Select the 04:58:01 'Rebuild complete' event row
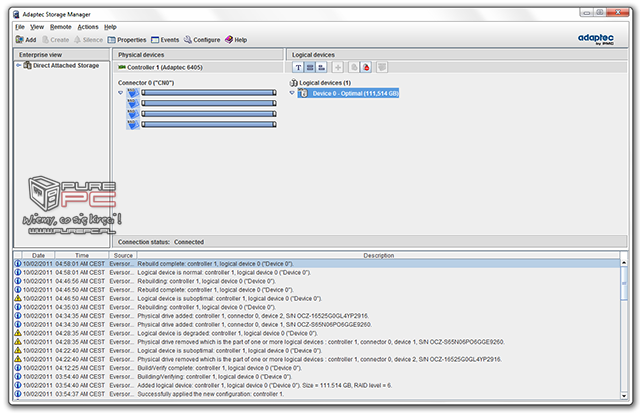 (317, 264)
